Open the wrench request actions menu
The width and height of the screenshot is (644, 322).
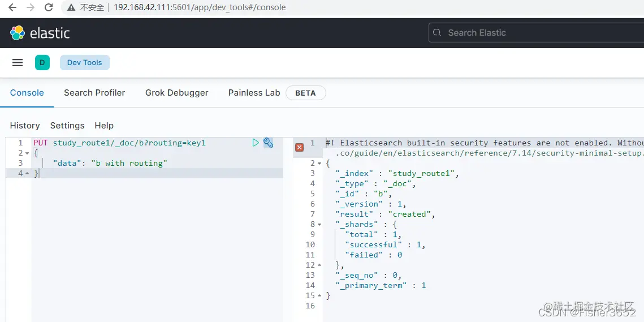point(268,143)
